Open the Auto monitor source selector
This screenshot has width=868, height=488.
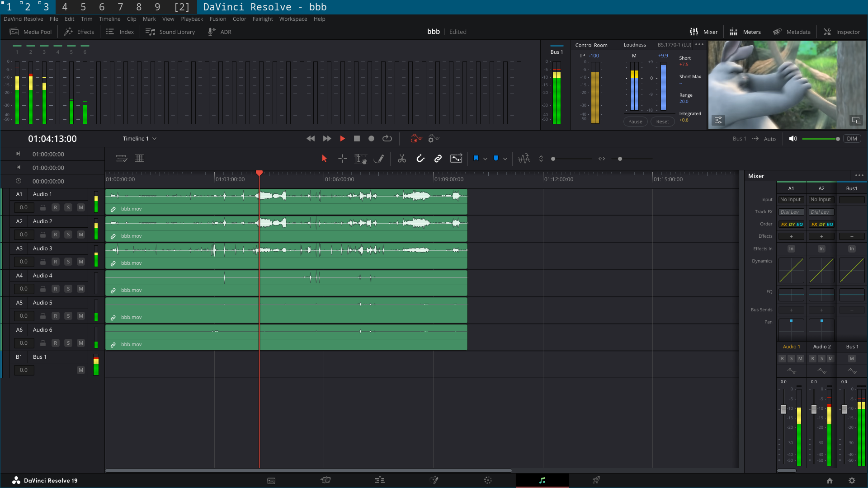[769, 139]
